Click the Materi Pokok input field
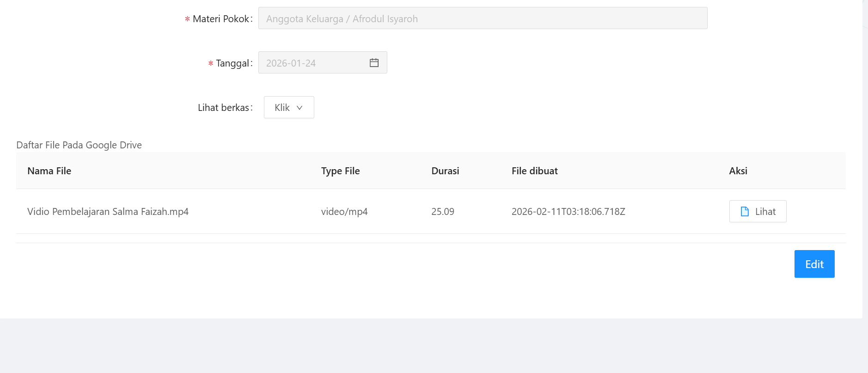The image size is (868, 373). (482, 18)
